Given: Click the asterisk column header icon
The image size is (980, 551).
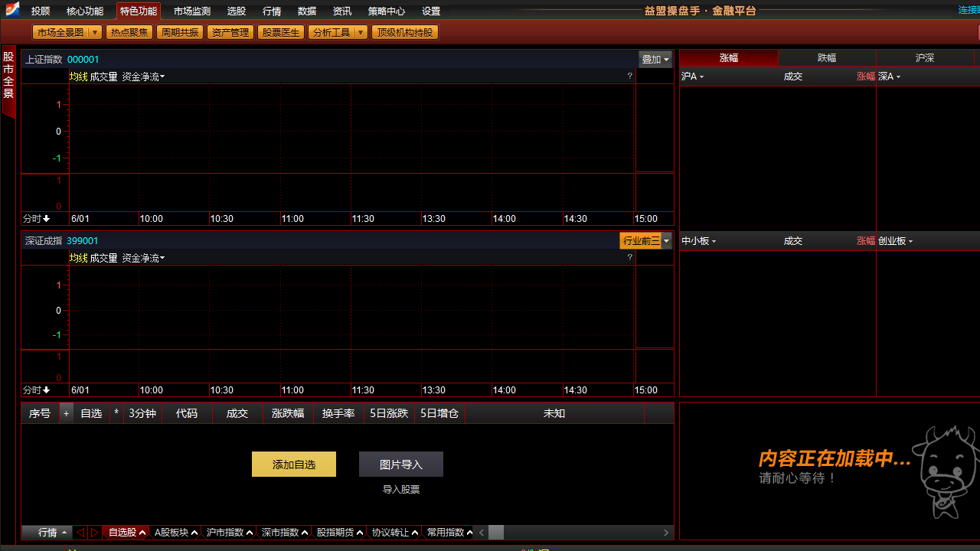Looking at the screenshot, I should point(116,413).
